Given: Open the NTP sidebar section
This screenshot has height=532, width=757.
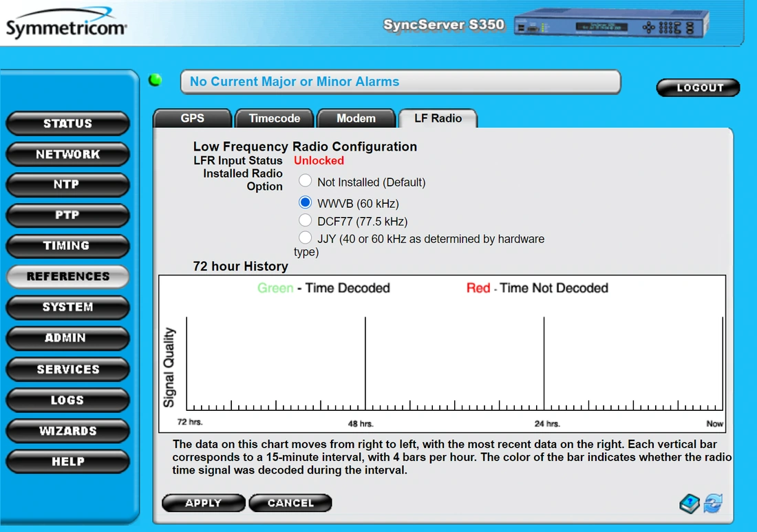Looking at the screenshot, I should 67,184.
